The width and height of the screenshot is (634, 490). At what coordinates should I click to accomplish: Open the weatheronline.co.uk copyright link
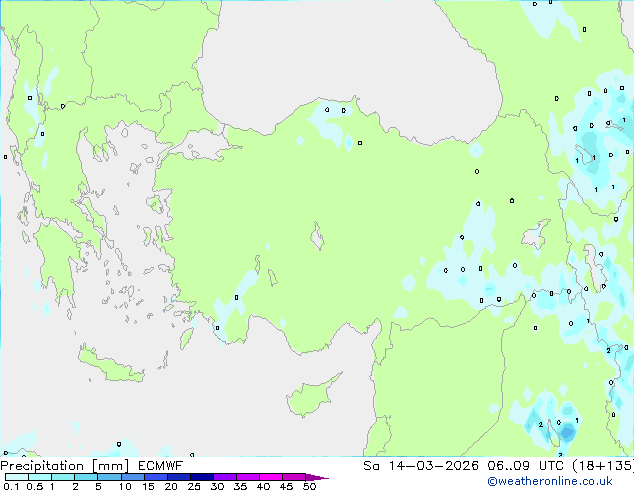pyautogui.click(x=550, y=481)
